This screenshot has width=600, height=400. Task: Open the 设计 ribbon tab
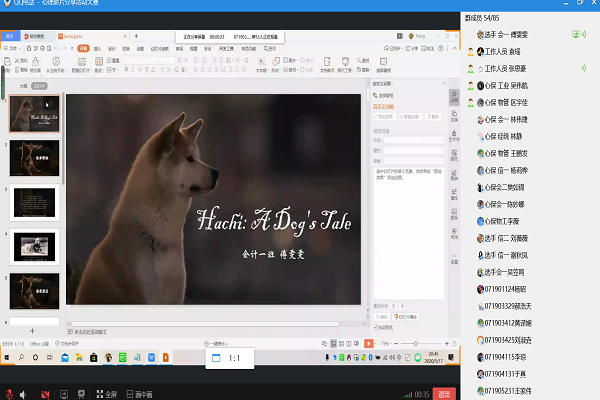pyautogui.click(x=112, y=49)
